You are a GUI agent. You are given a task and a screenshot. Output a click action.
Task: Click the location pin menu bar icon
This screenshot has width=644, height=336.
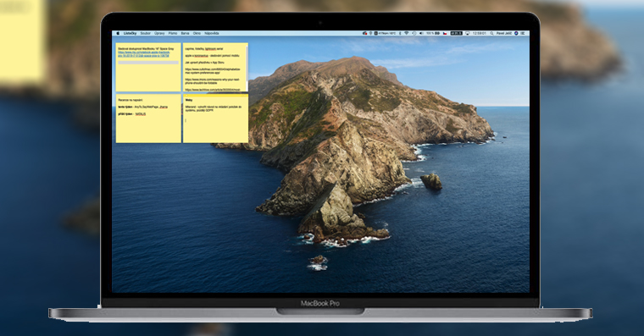pyautogui.click(x=370, y=33)
